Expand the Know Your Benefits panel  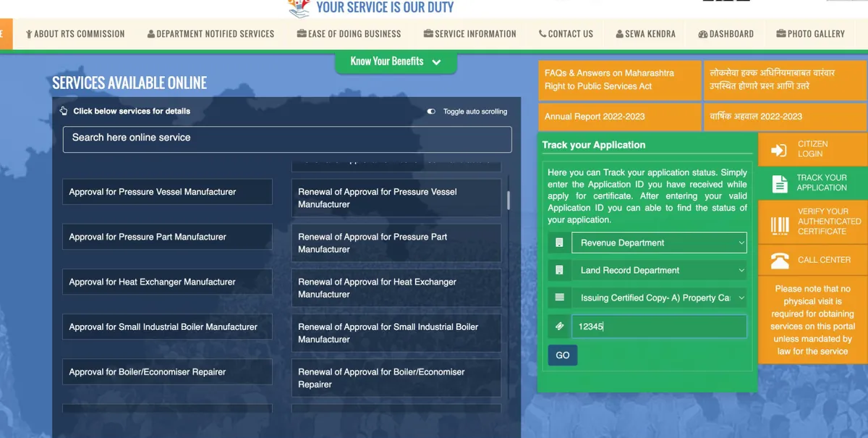point(396,62)
